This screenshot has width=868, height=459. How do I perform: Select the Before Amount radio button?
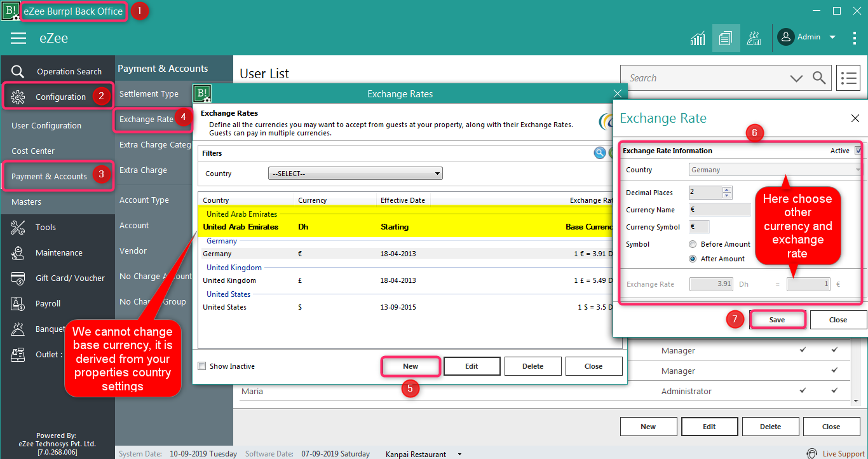[693, 244]
